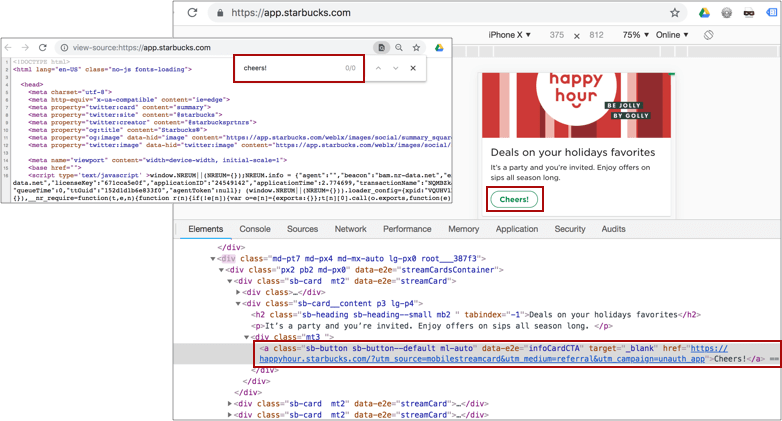Click the zoom magnifier in the view-source address bar

pyautogui.click(x=399, y=48)
